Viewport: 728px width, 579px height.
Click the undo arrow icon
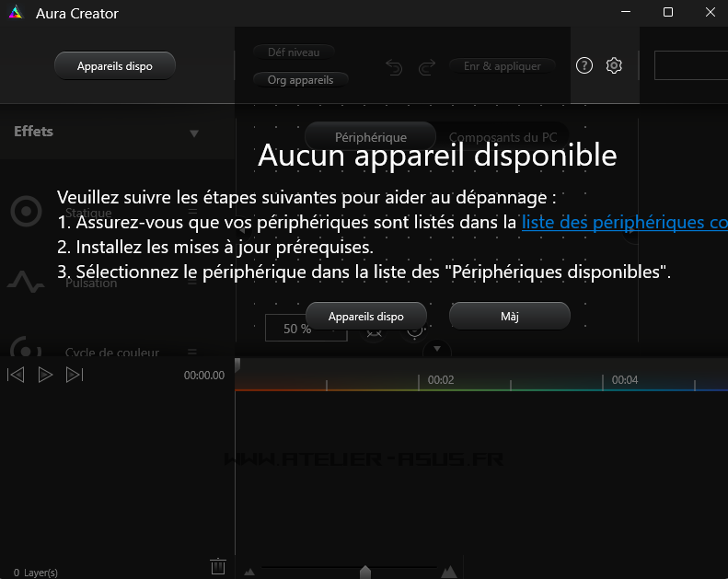394,67
